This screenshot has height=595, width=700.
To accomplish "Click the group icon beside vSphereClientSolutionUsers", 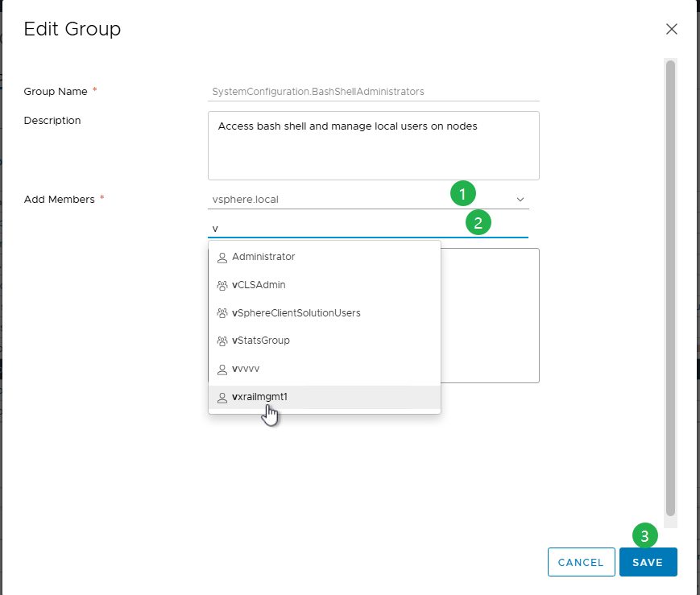I will coord(222,312).
